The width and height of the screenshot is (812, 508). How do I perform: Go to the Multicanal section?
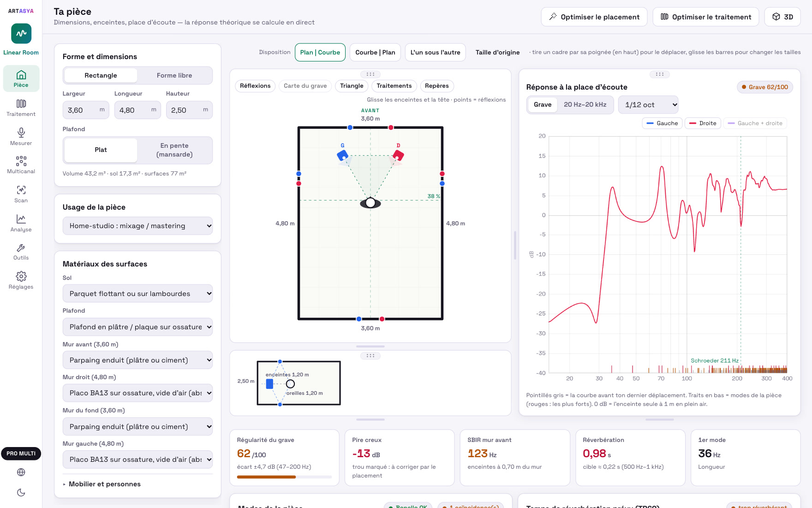[21, 165]
